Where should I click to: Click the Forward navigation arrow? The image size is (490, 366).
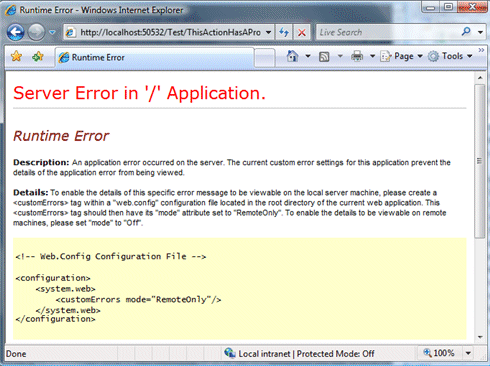coord(36,32)
